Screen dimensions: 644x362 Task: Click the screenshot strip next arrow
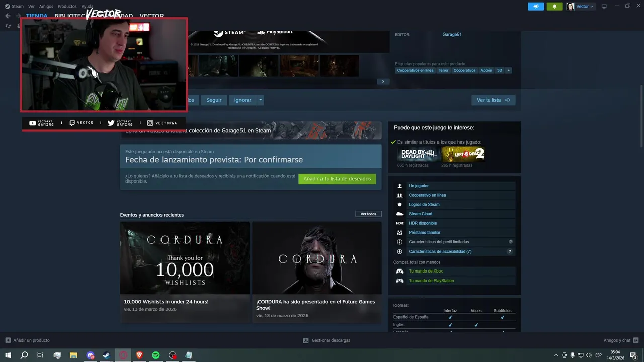(x=383, y=81)
